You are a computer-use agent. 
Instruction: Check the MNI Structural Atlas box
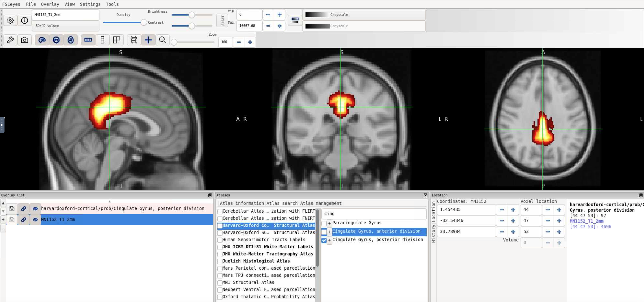(220, 283)
